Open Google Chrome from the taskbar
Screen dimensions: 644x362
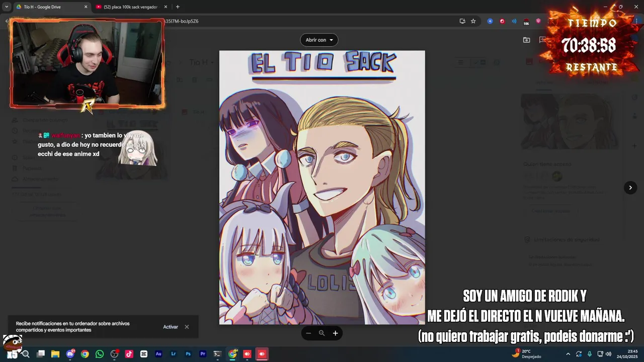85,354
